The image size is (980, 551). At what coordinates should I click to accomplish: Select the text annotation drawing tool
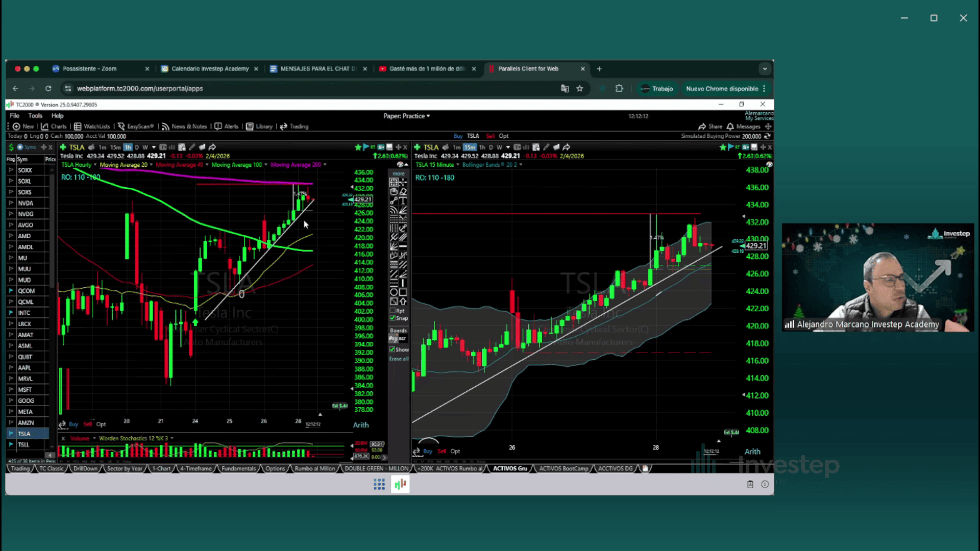(x=403, y=201)
